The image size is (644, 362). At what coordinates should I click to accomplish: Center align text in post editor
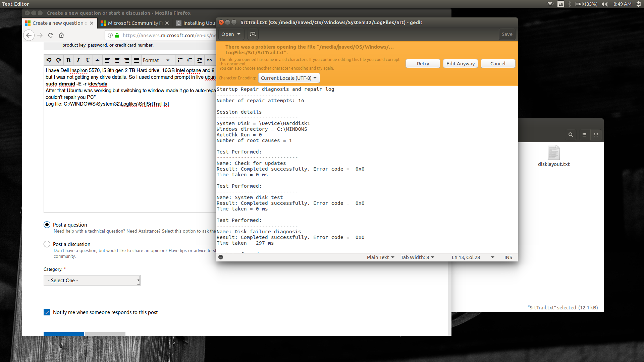pyautogui.click(x=117, y=60)
